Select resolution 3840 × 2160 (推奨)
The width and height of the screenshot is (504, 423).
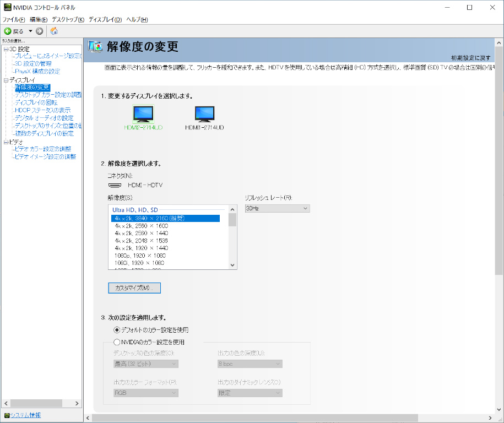click(x=166, y=218)
